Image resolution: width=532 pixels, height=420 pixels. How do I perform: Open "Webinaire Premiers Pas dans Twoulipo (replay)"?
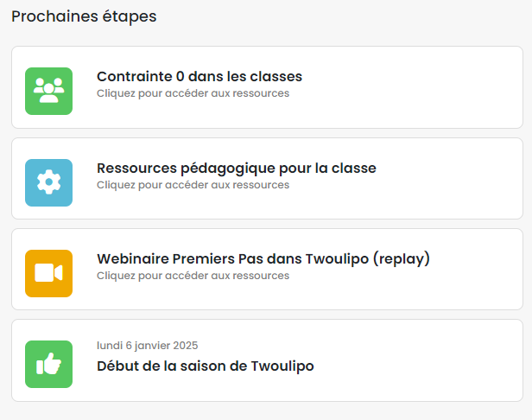pyautogui.click(x=263, y=259)
